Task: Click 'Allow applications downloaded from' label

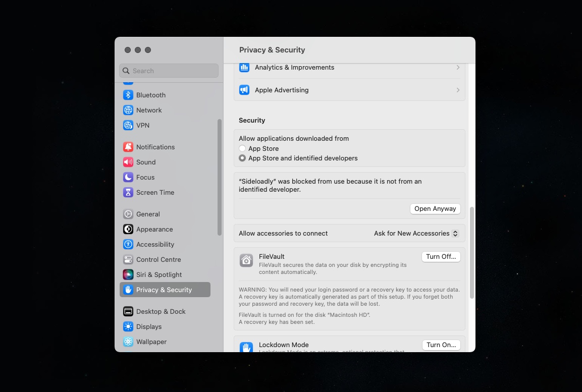Action: [x=294, y=138]
